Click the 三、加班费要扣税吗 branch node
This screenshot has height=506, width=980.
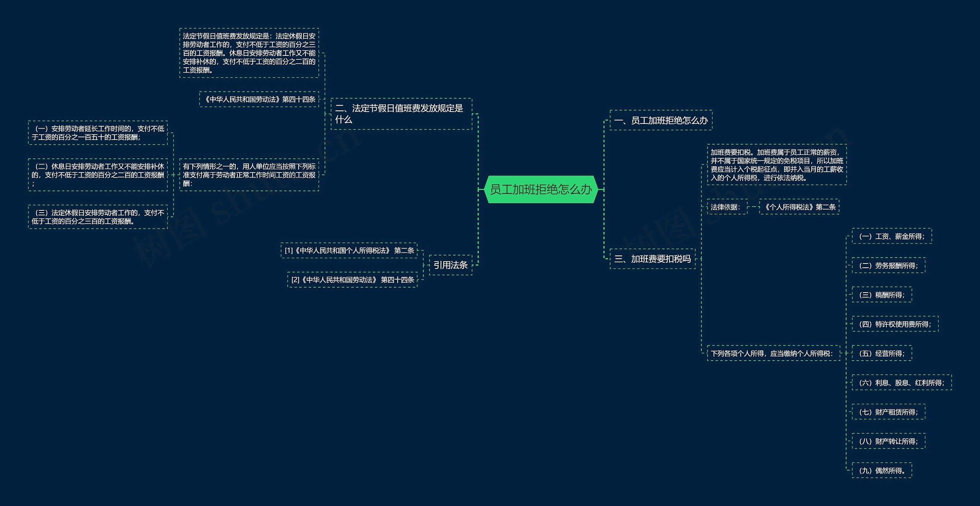pos(652,259)
